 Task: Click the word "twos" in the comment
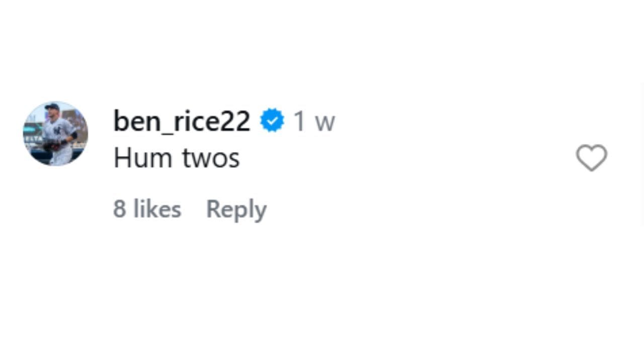pos(210,158)
